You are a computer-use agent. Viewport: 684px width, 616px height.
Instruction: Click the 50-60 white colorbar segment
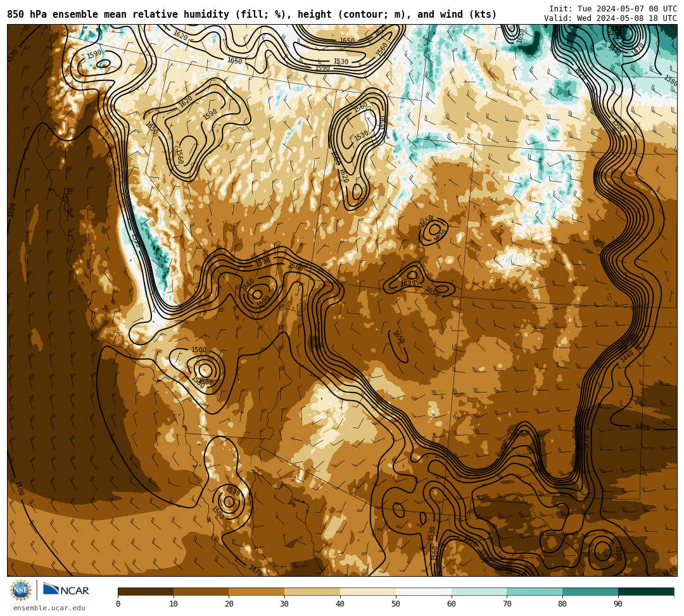pos(424,591)
